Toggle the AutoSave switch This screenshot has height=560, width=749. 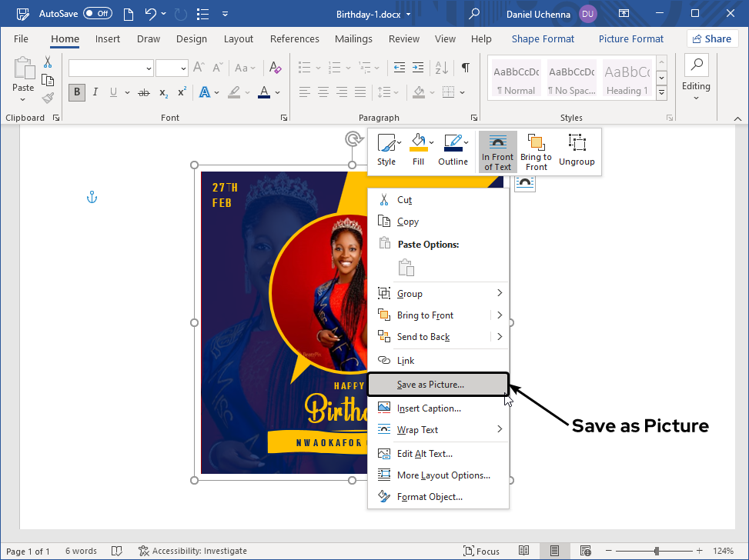point(97,14)
